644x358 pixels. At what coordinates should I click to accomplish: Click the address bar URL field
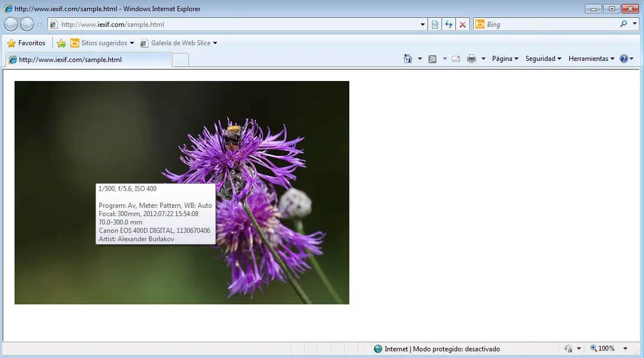tap(238, 25)
